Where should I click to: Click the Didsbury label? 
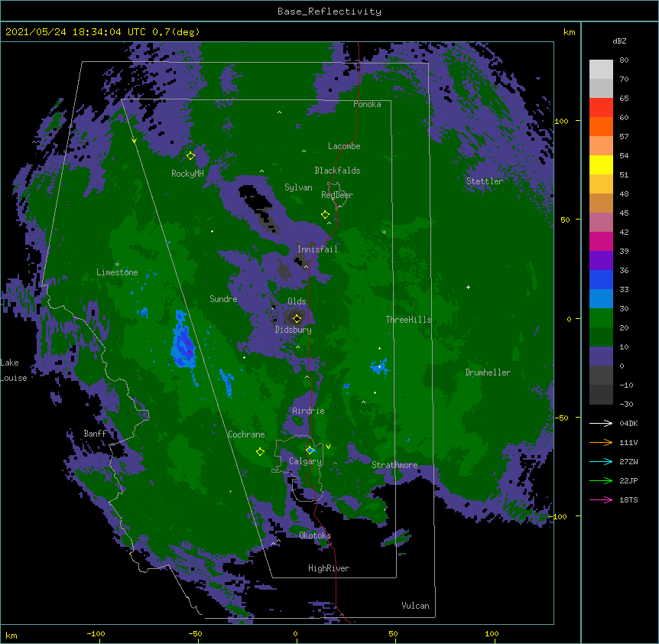[293, 330]
